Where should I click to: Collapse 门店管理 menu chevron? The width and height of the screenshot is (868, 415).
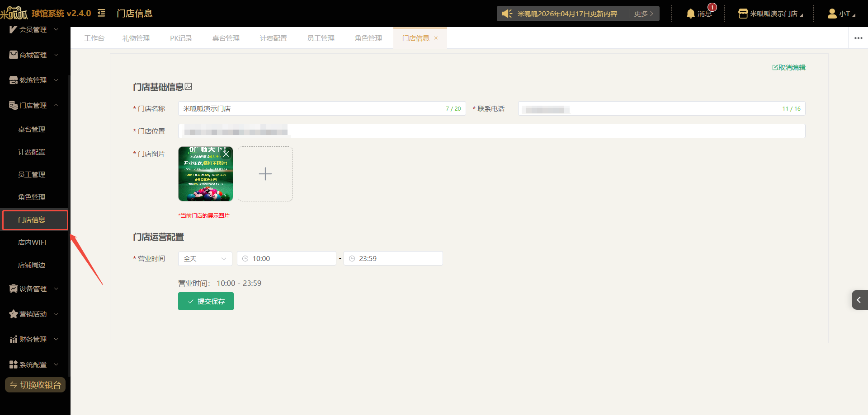56,105
